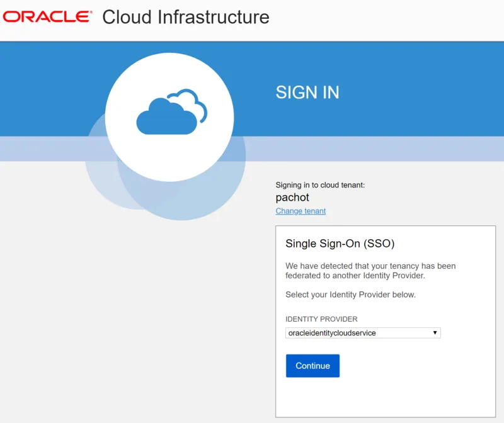The width and height of the screenshot is (504, 423).
Task: Open the Identity Provider dropdown
Action: click(x=363, y=333)
